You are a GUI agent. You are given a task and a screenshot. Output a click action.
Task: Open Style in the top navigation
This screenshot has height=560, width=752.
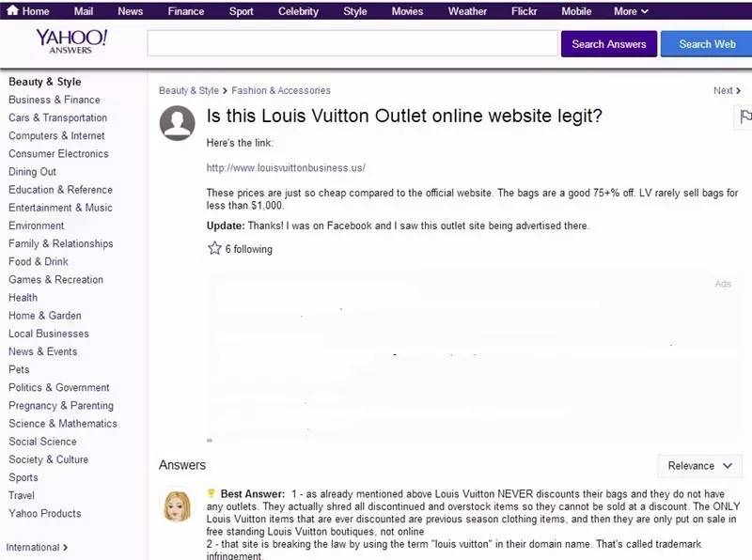tap(355, 11)
